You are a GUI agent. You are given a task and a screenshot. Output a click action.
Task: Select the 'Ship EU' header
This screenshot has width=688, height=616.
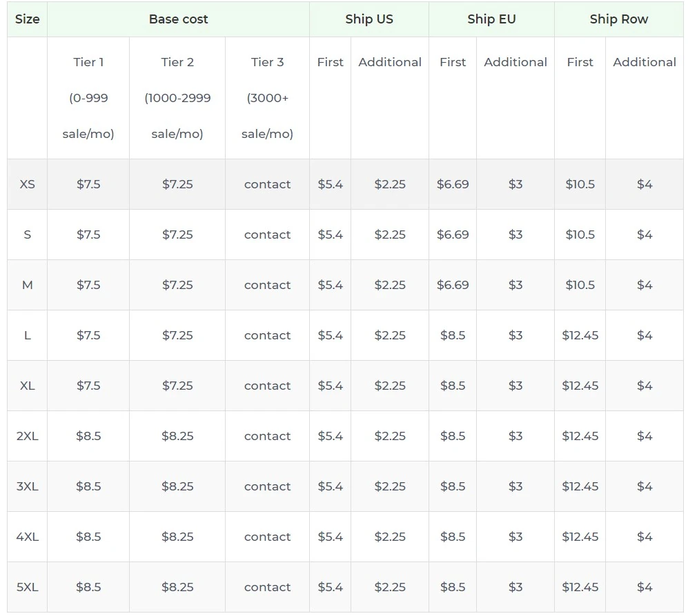click(x=491, y=19)
